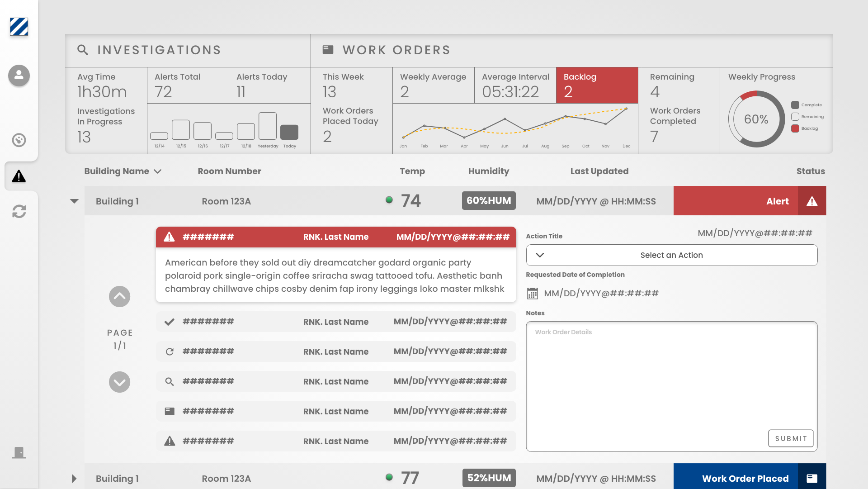This screenshot has height=489, width=868.
Task: Go to next page with down arrow
Action: pyautogui.click(x=119, y=382)
